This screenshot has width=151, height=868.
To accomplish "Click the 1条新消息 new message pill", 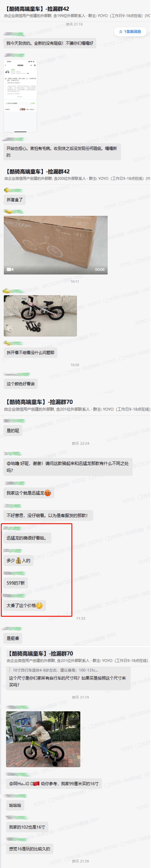I will tap(130, 32).
